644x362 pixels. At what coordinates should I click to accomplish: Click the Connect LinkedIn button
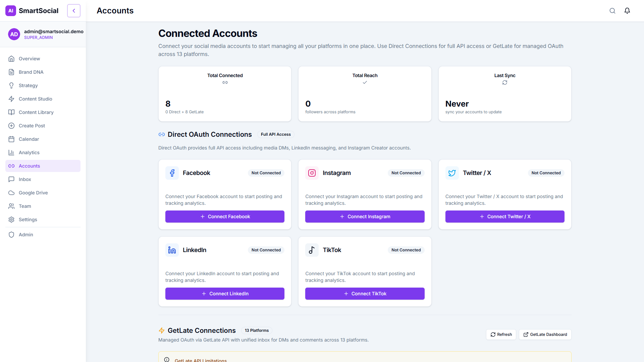[x=225, y=294]
